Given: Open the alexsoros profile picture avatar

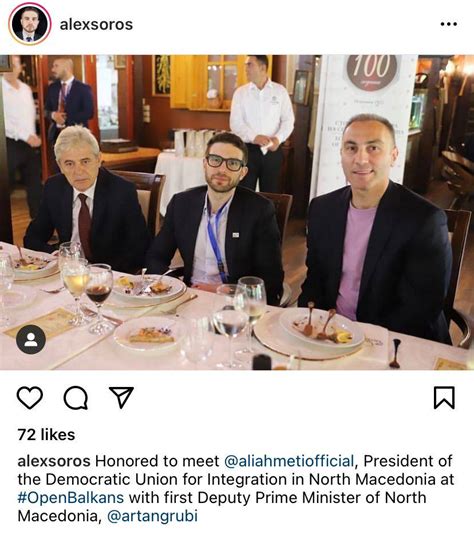Looking at the screenshot, I should (x=30, y=24).
